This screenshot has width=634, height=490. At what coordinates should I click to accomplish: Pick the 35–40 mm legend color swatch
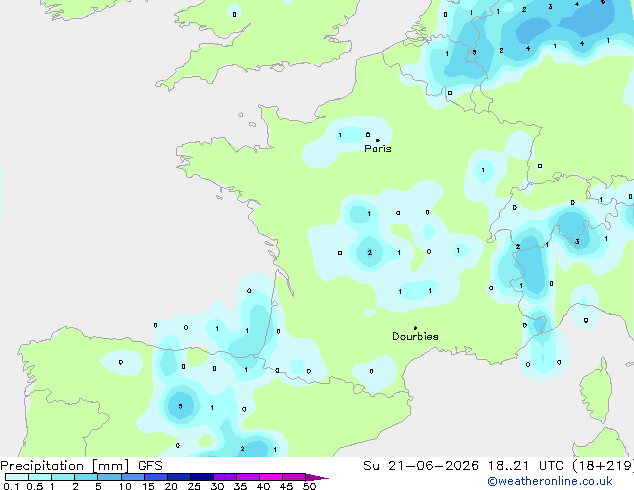(248, 477)
